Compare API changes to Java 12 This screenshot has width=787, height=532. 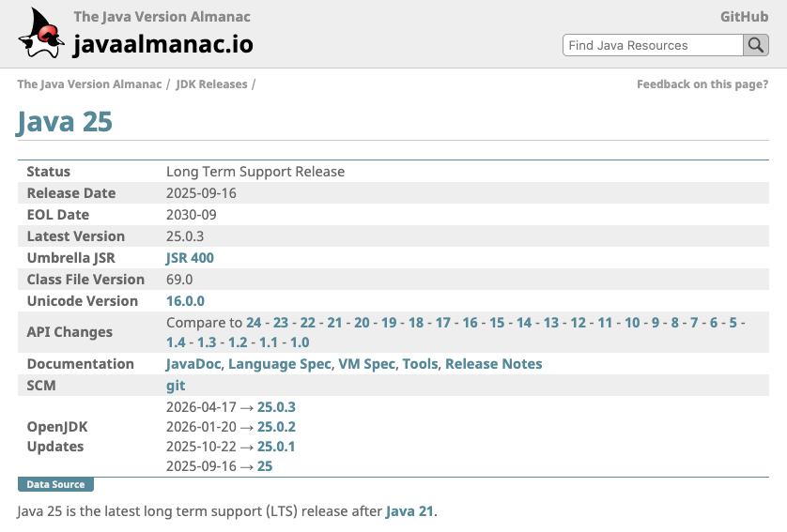pos(579,323)
